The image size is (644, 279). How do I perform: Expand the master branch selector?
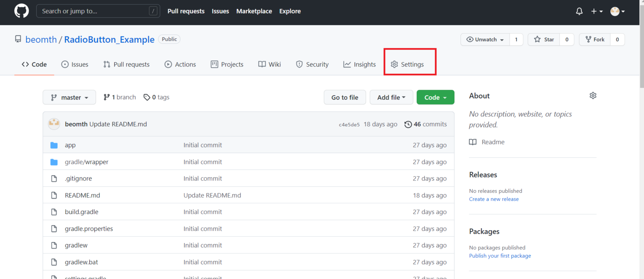tap(69, 97)
